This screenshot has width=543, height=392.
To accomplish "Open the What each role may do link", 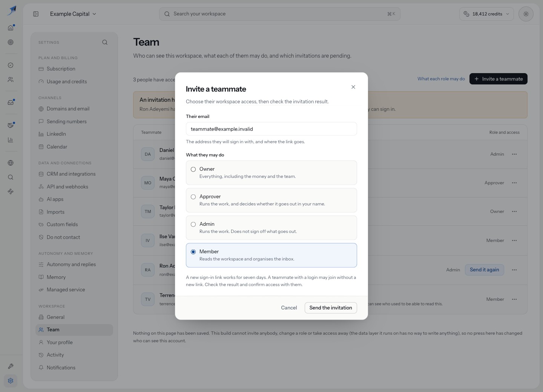I will pos(441,79).
